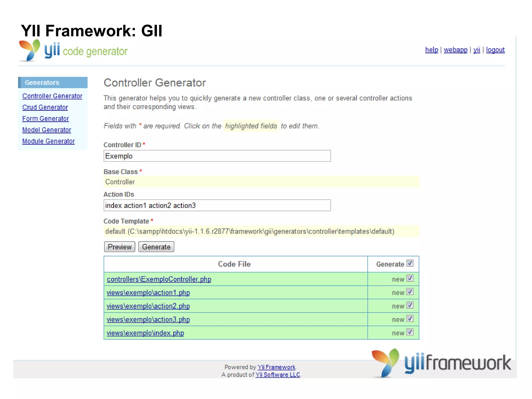Click the Preview button
Viewport: 532px width, 399px height.
(x=119, y=247)
